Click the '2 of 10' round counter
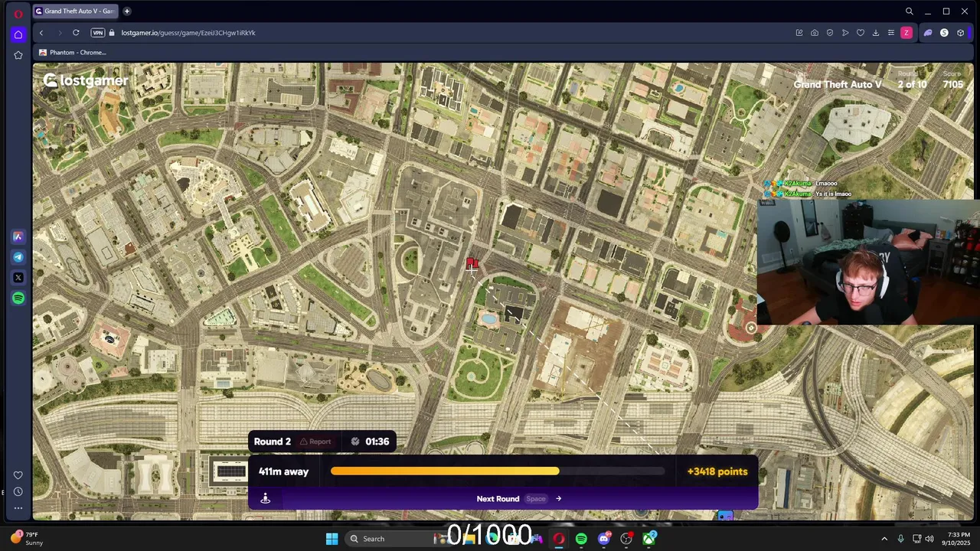980x551 pixels. (912, 85)
